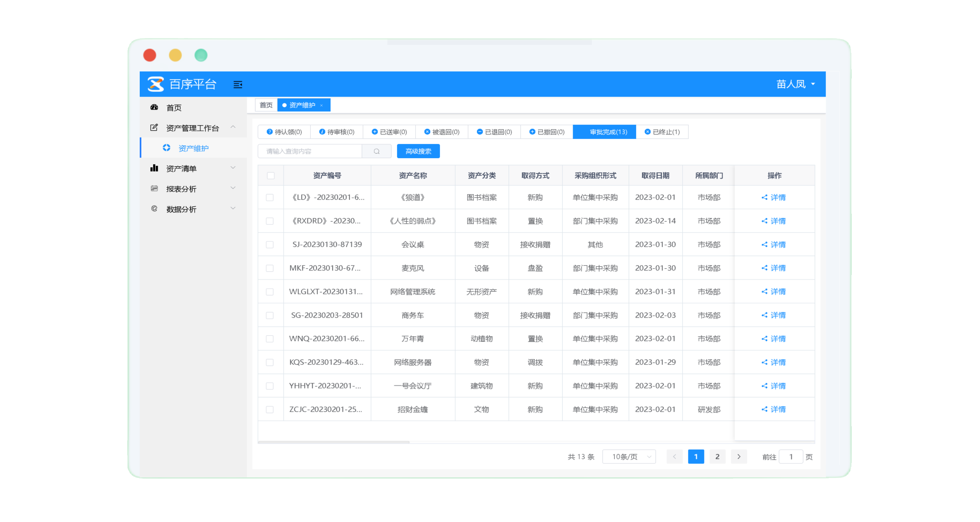Go to the previous page arrow
This screenshot has height=522, width=980.
(674, 457)
